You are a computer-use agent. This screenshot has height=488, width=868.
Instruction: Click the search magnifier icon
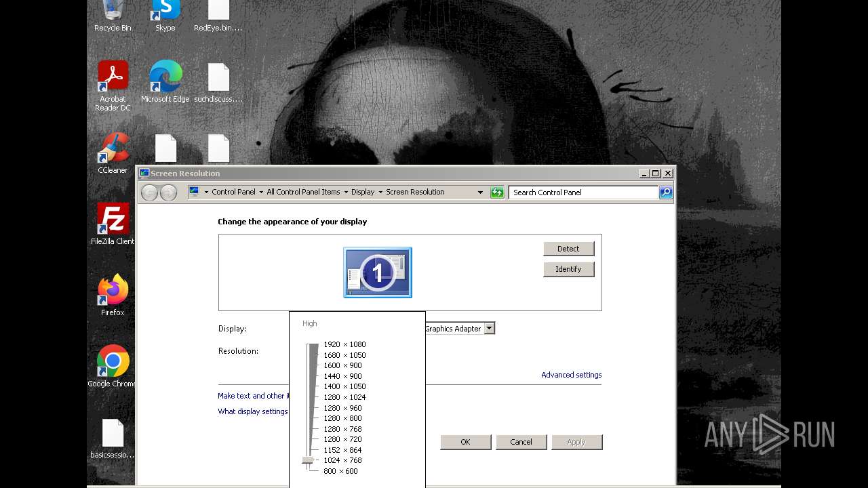point(666,192)
